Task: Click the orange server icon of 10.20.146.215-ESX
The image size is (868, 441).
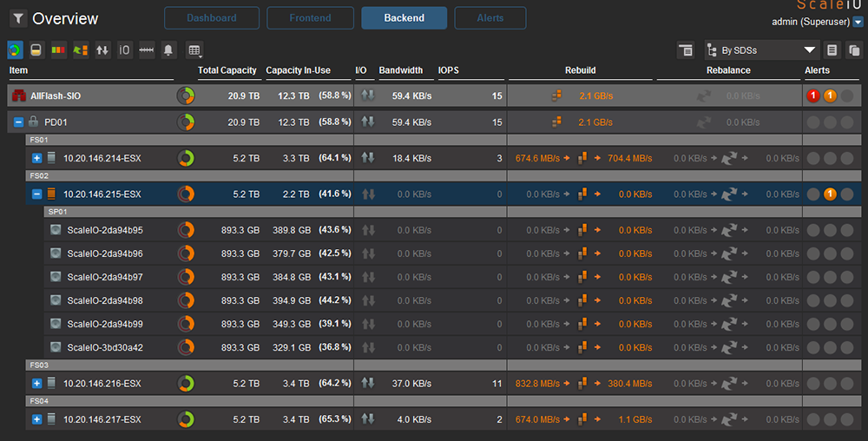Action: tap(51, 194)
